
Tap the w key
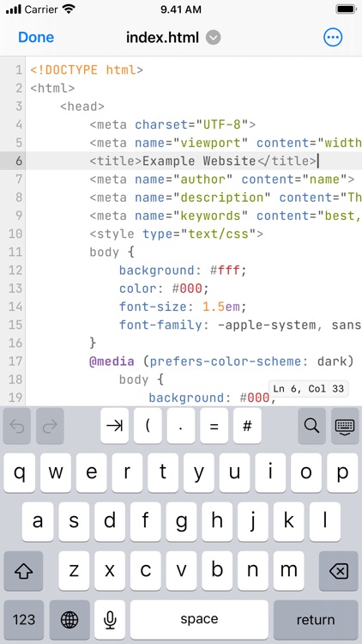coord(56,473)
